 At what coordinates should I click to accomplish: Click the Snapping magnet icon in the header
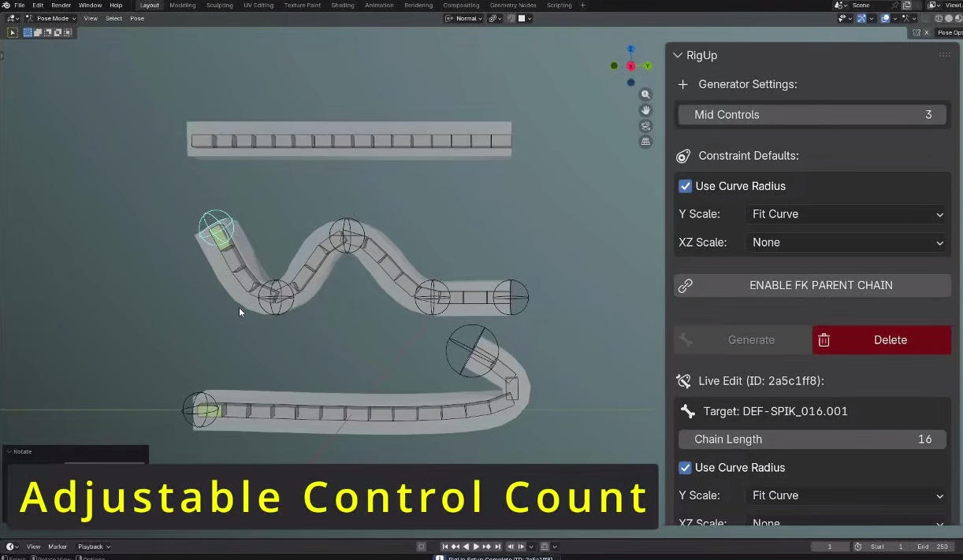(511, 18)
